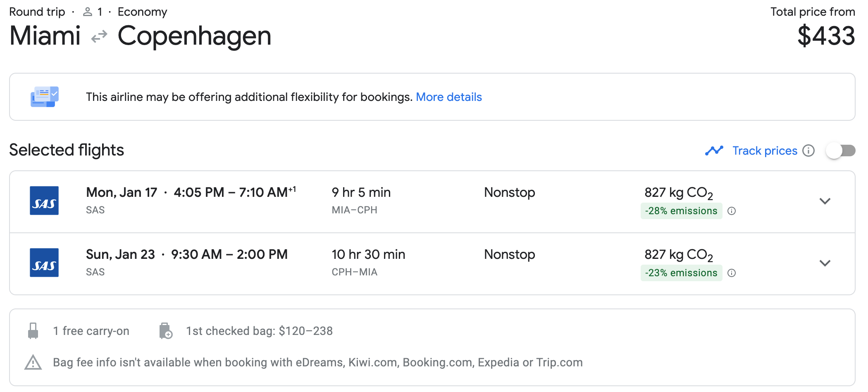Screen dimensions: 868x392
Task: Expand the Sun, Jan 23 flight details
Action: (825, 263)
